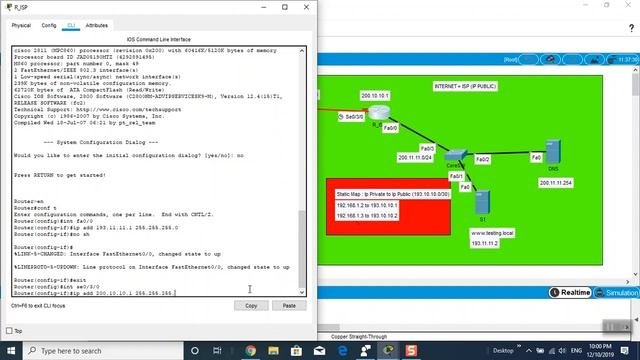Viewport: 640px width, 360px height.
Task: Click workspace vertical scrollbar up arrow
Action: [636, 70]
